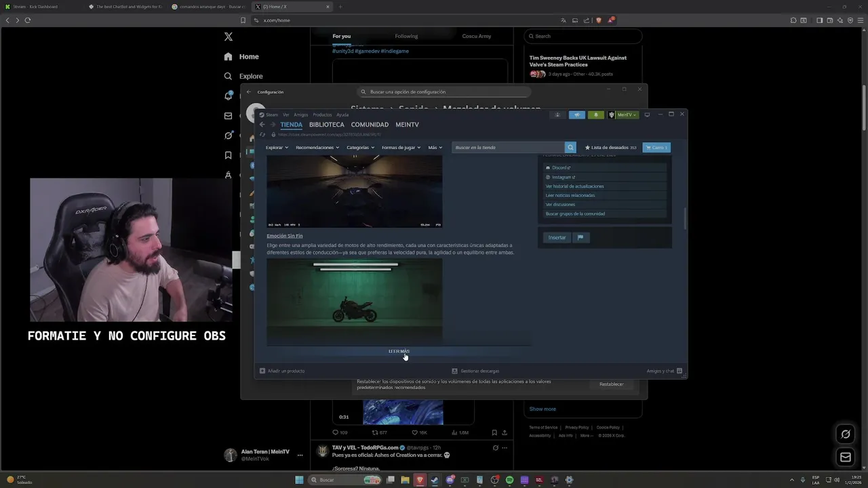Click the back arrow in Configuración window
868x488 pixels.
pos(249,91)
